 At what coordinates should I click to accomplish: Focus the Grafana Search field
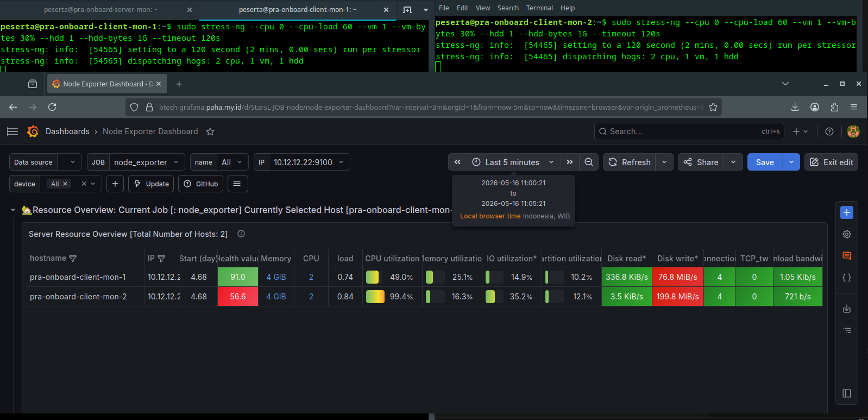tap(689, 131)
